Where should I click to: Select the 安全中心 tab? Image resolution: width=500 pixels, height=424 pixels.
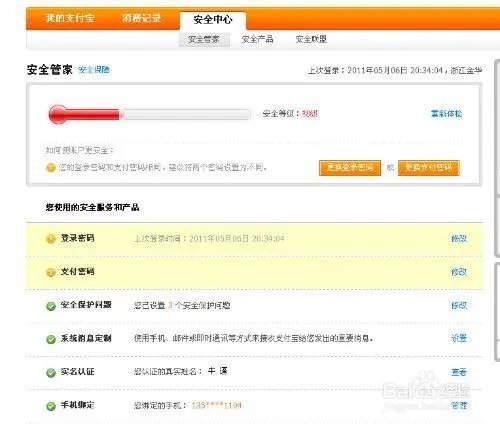click(213, 20)
